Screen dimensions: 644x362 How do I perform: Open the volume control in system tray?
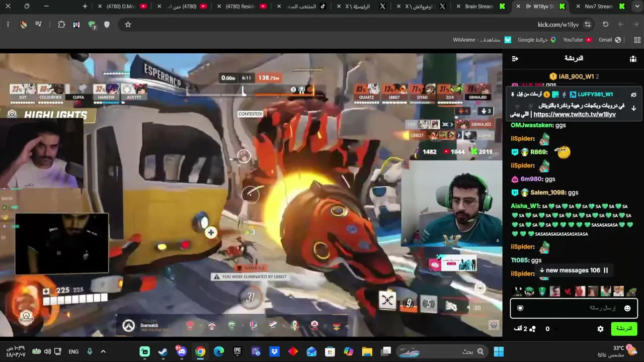47,351
